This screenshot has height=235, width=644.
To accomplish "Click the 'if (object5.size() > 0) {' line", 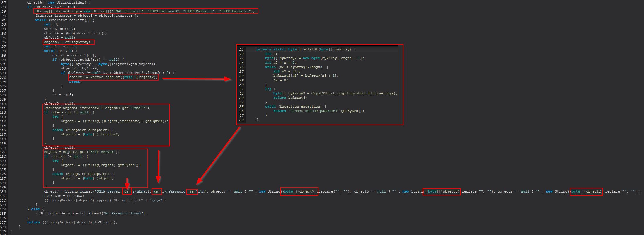I will coord(53,7).
